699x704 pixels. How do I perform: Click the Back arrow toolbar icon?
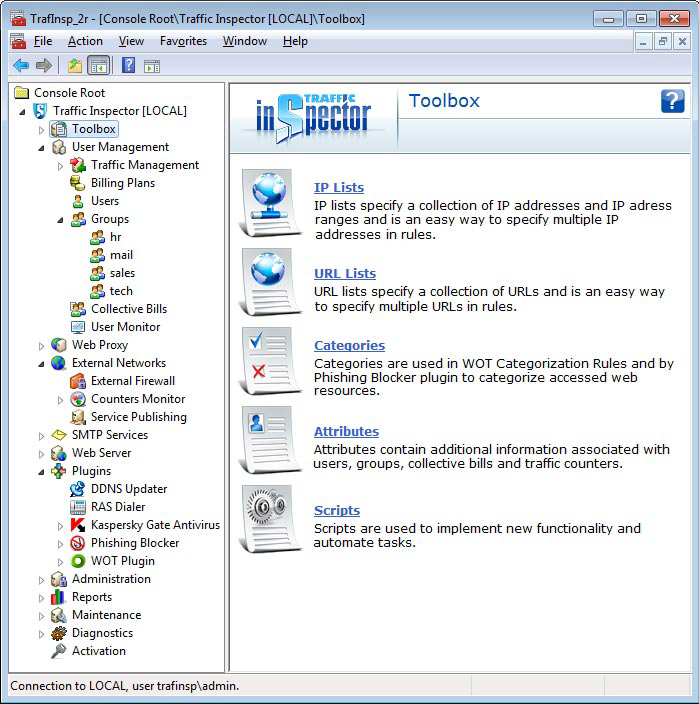21,66
